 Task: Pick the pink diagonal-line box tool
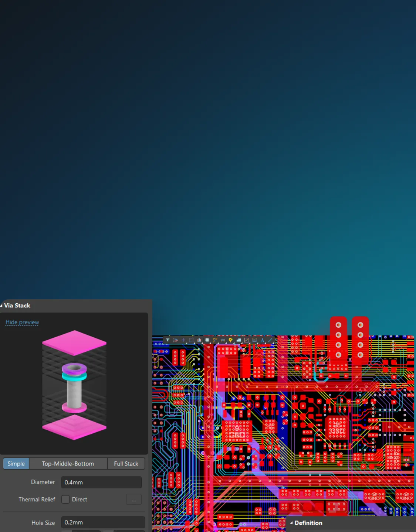pyautogui.click(x=247, y=340)
